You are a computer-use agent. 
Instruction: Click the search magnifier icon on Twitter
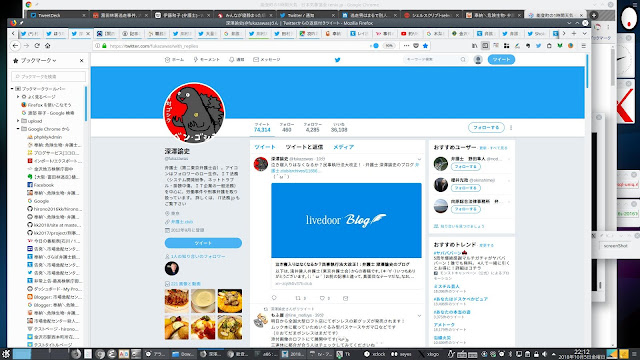(463, 60)
